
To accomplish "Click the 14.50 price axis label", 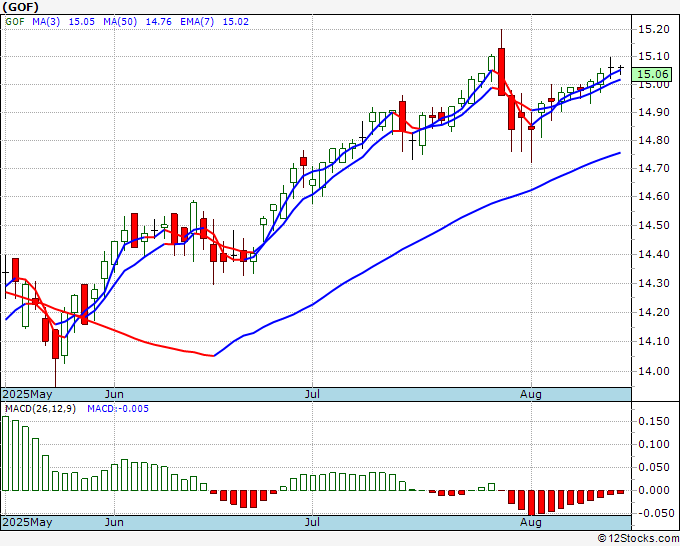I will pos(654,225).
